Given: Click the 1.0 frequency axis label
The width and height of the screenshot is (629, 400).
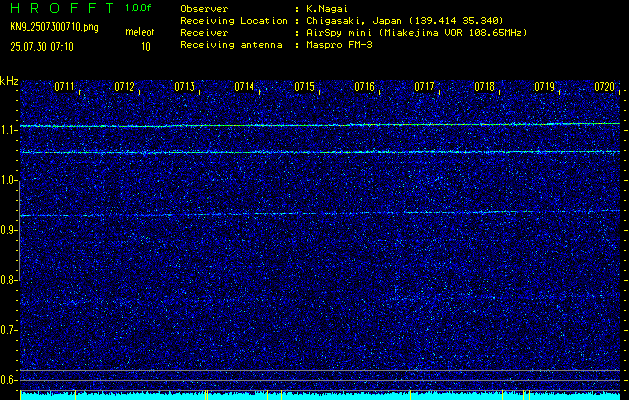Looking at the screenshot, I should pos(8,180).
